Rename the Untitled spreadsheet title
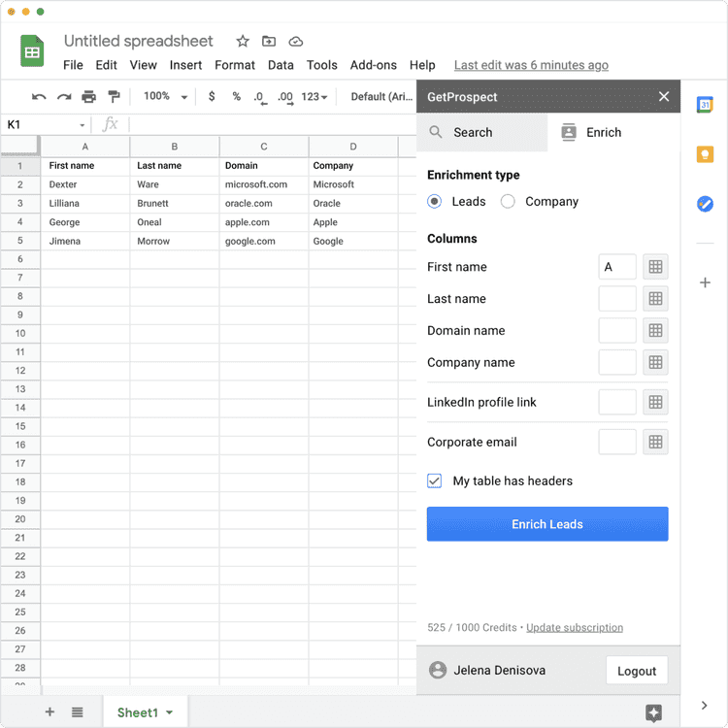 (139, 42)
